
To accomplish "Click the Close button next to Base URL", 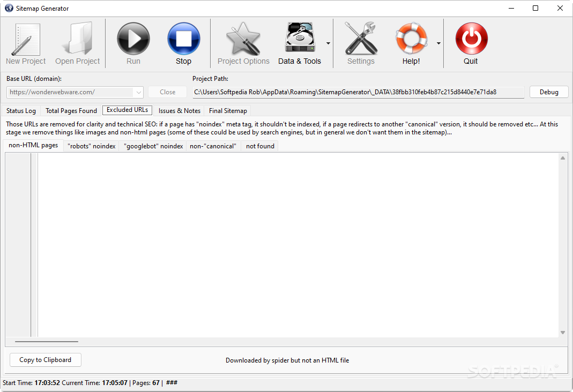I will pos(167,92).
